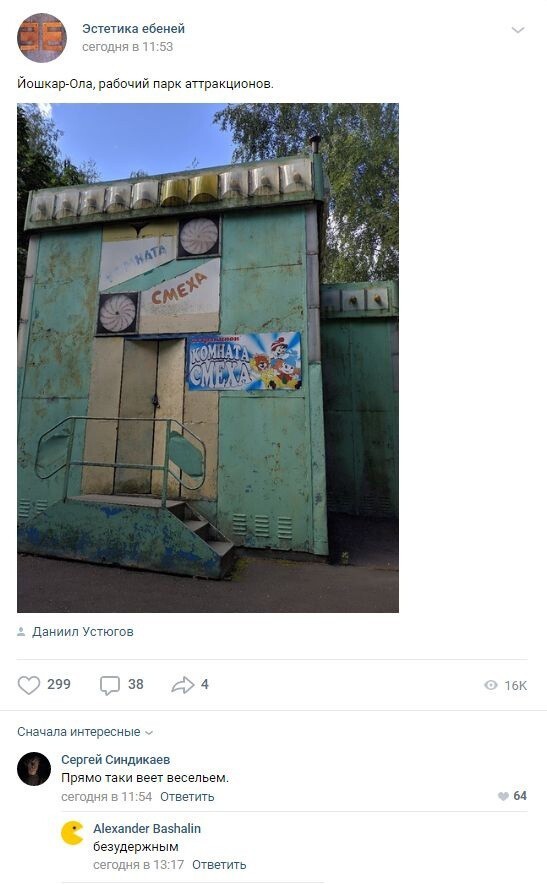Screen dimensions: 547x885
Task: Share the post using the arrow icon
Action: (182, 685)
